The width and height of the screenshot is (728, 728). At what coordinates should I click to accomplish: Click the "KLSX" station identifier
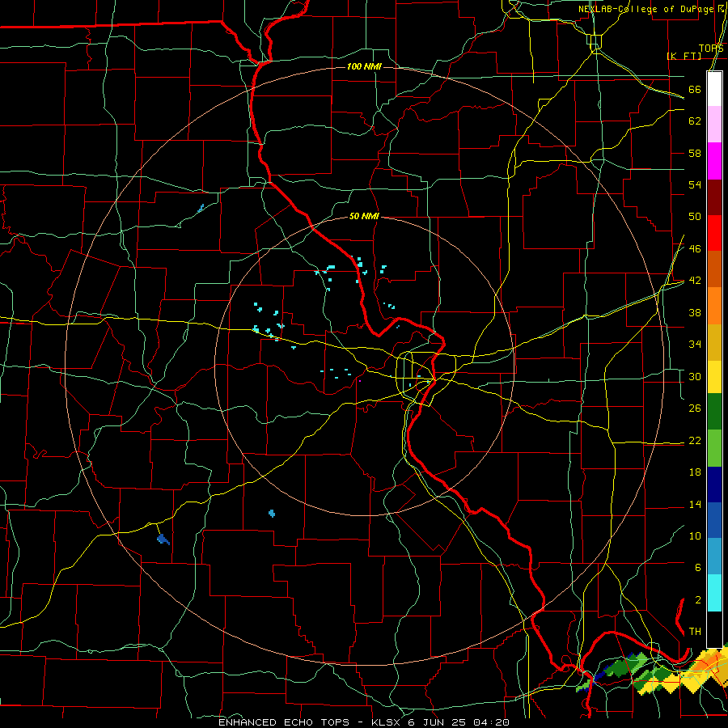tap(387, 722)
